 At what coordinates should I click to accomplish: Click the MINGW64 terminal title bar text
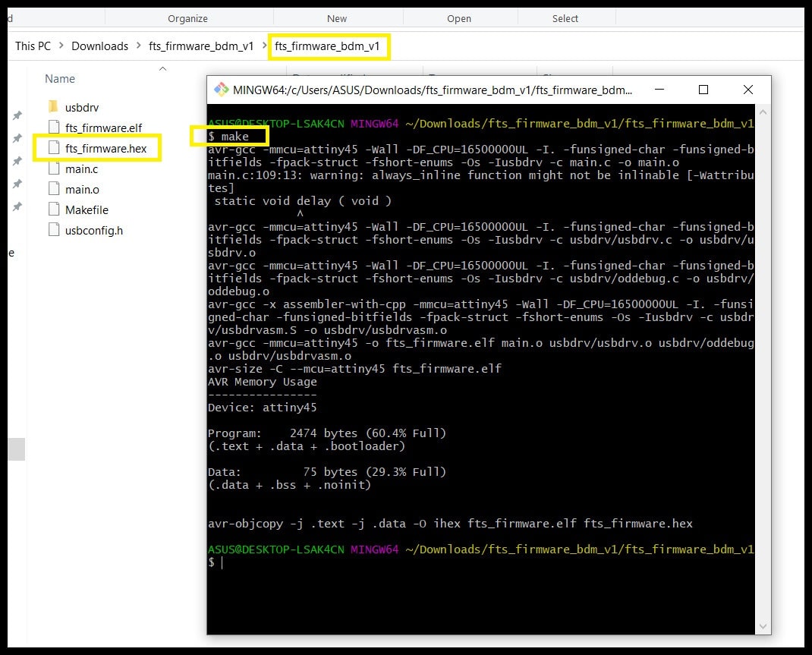point(433,90)
